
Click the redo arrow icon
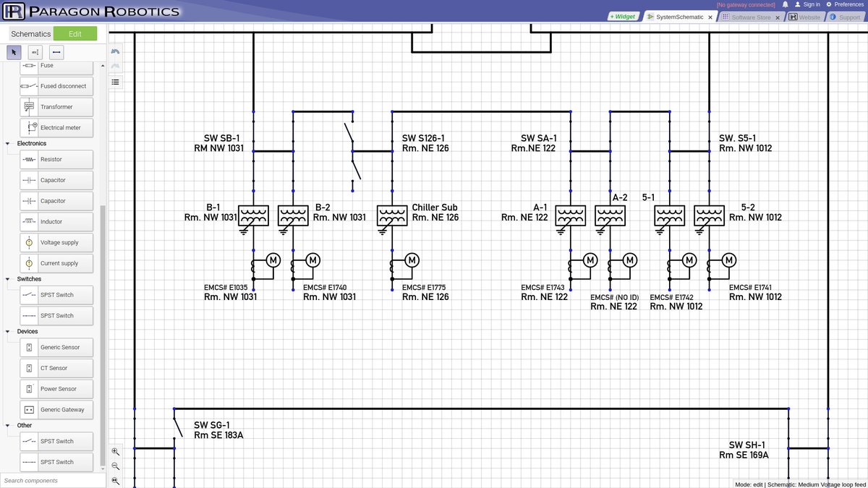click(x=114, y=66)
